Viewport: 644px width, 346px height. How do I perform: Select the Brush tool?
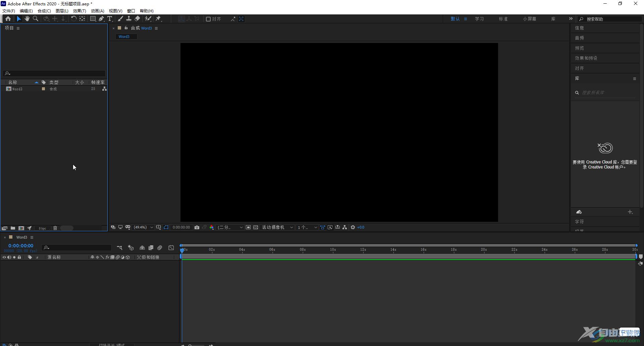(120, 19)
